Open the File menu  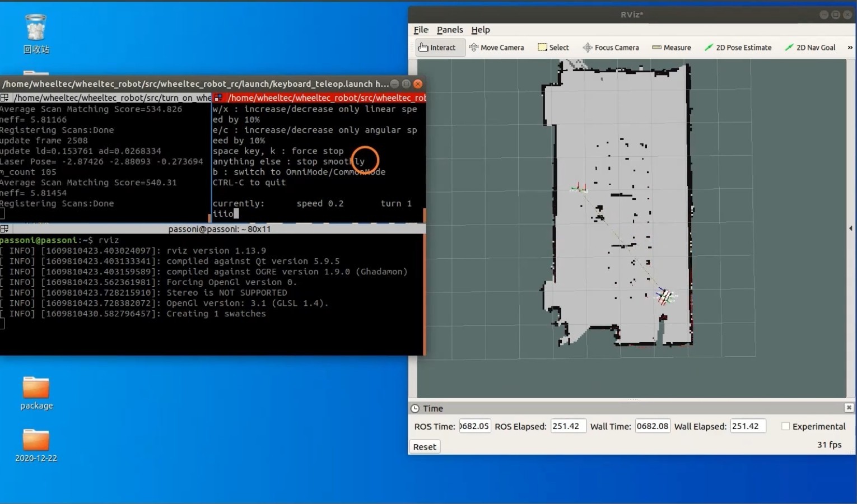(x=421, y=30)
